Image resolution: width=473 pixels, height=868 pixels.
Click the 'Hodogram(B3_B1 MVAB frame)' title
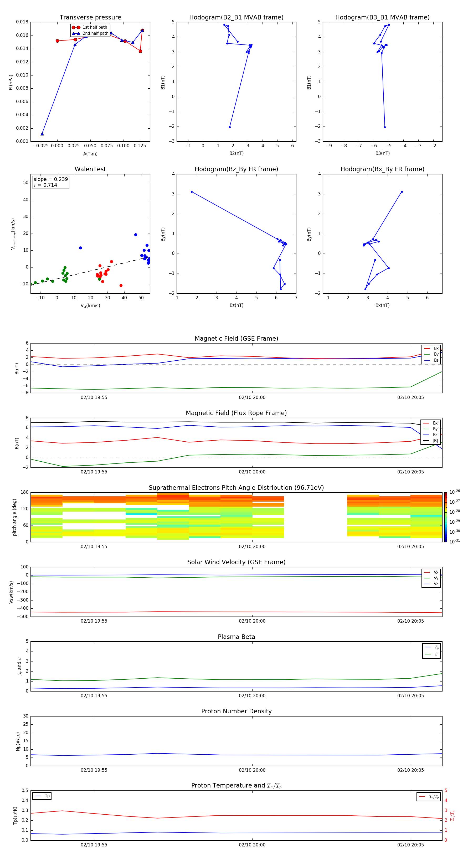click(382, 18)
